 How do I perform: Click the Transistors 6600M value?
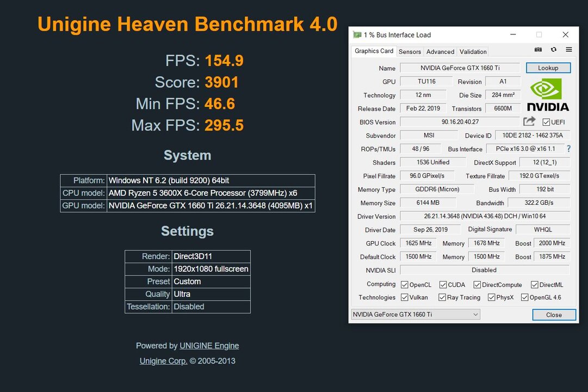pyautogui.click(x=503, y=108)
